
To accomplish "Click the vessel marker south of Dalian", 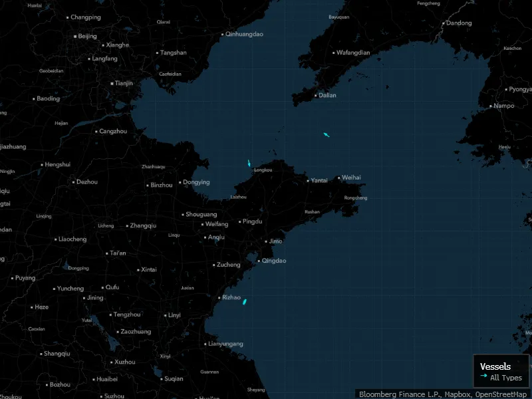I will (x=327, y=135).
